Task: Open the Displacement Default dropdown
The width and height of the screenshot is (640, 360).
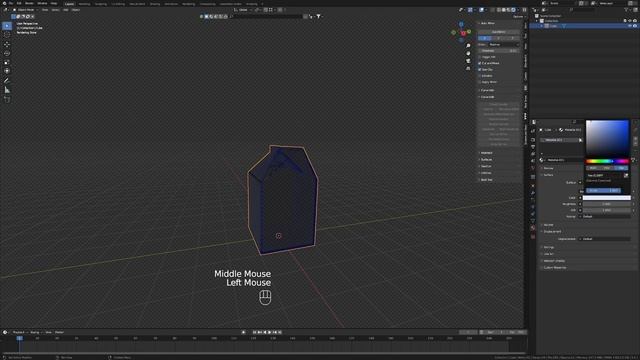Action: click(605, 239)
